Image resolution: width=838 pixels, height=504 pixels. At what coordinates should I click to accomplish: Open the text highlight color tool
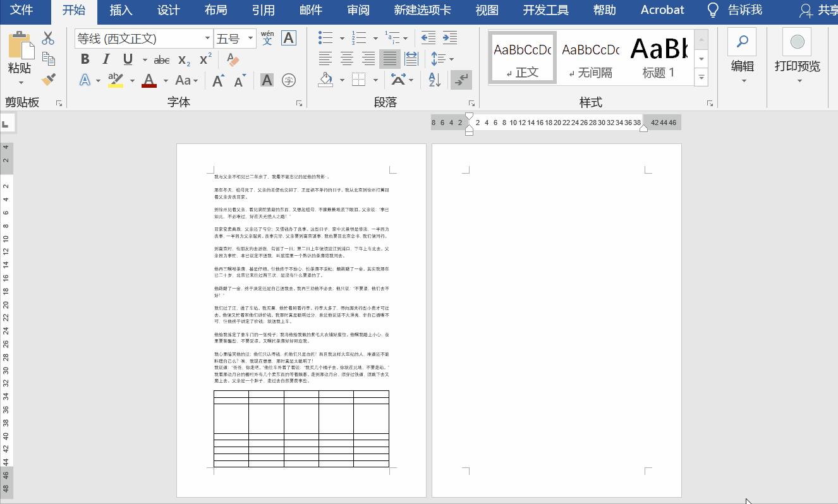(116, 80)
